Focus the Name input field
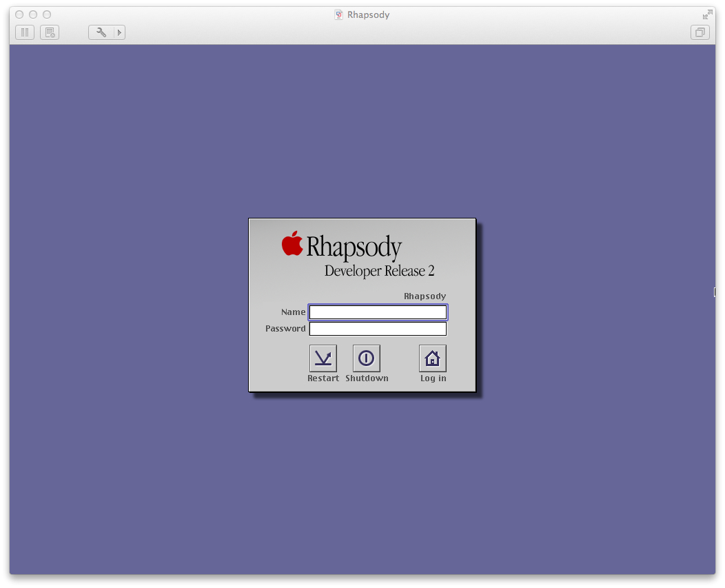 tap(378, 312)
